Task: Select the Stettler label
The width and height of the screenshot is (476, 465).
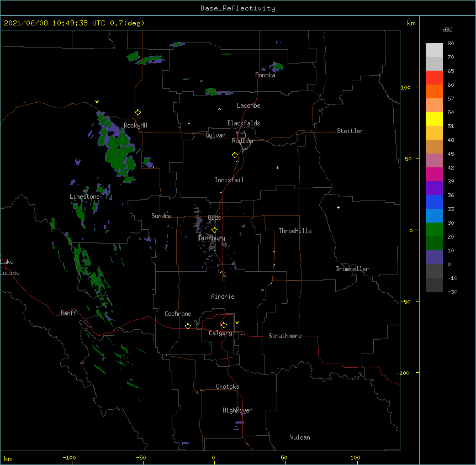Action: tap(350, 131)
